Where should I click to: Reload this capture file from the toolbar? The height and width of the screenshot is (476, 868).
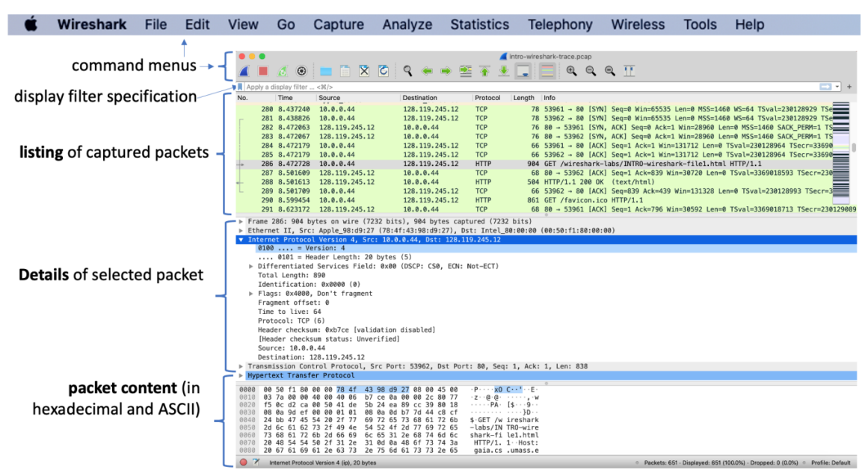pos(383,71)
